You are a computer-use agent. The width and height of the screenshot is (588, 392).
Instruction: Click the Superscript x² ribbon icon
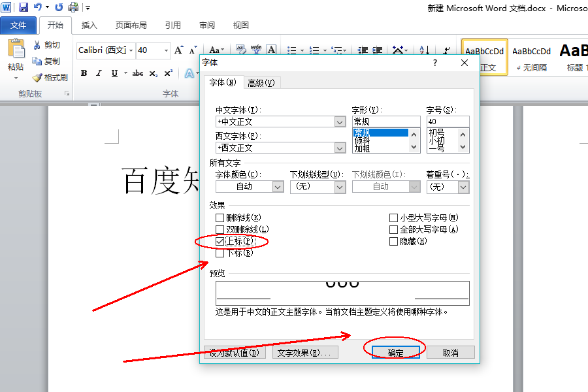pos(169,73)
